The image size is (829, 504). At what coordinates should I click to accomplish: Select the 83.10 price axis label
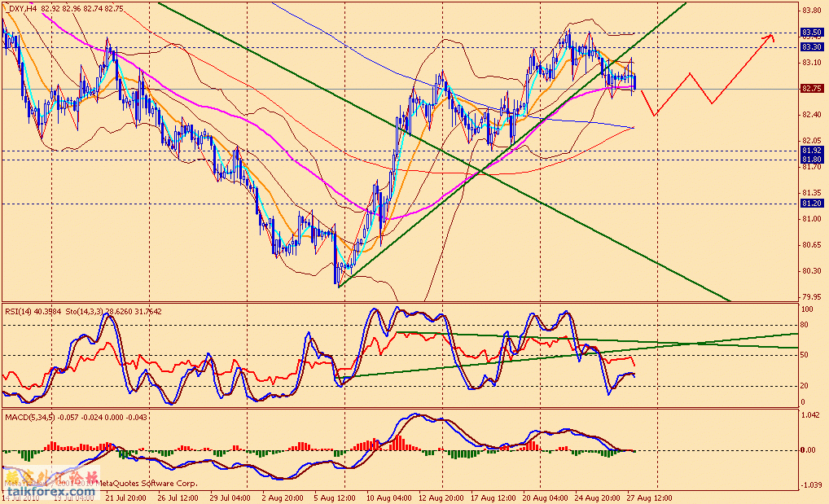(x=812, y=63)
